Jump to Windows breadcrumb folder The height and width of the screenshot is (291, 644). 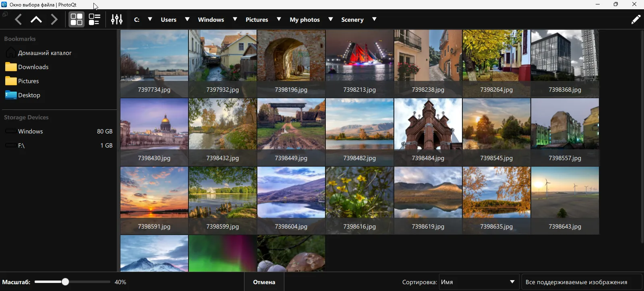pyautogui.click(x=211, y=19)
